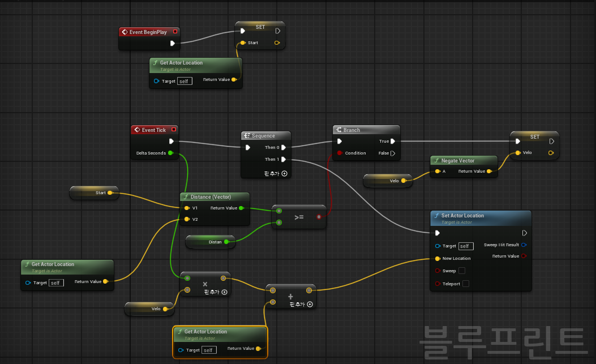Click the Sequence node icon
596x364 pixels.
click(x=247, y=136)
